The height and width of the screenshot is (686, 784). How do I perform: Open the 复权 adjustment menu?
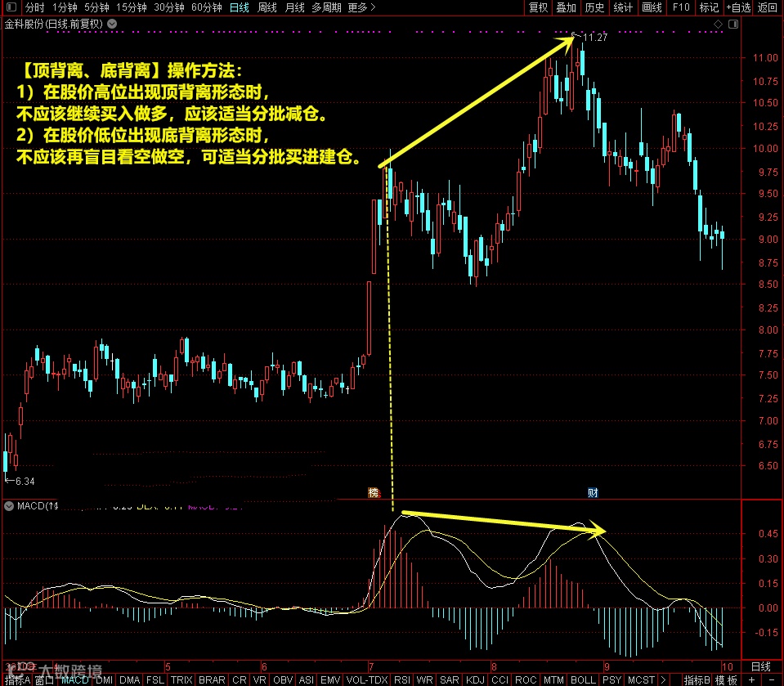(539, 7)
